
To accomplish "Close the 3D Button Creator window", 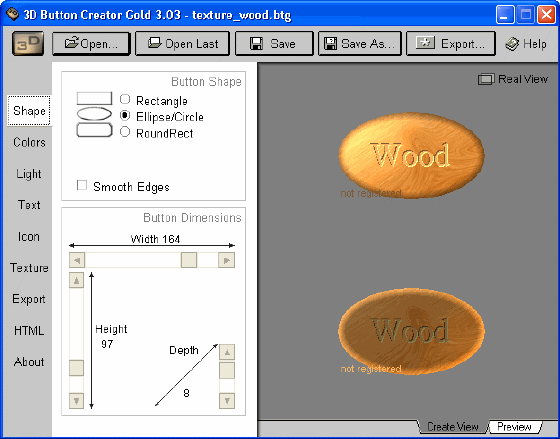I will [x=547, y=15].
